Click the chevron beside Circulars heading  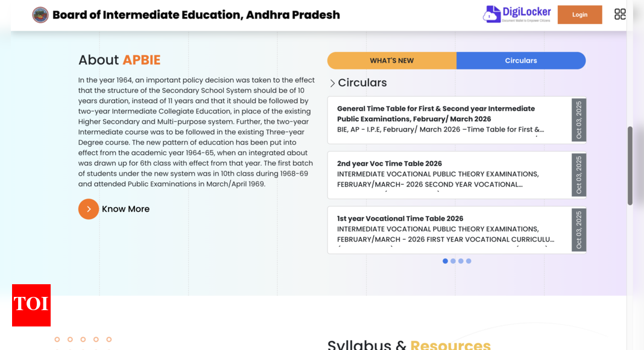[332, 83]
